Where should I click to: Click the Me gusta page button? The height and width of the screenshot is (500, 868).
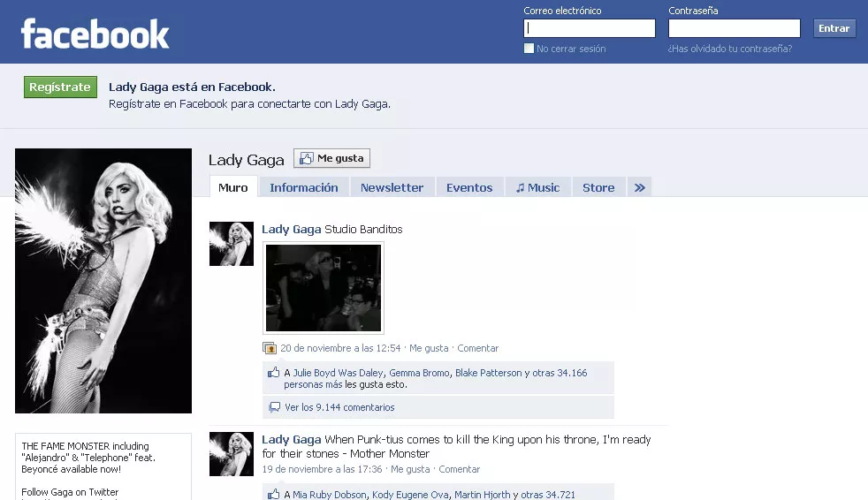(x=331, y=158)
